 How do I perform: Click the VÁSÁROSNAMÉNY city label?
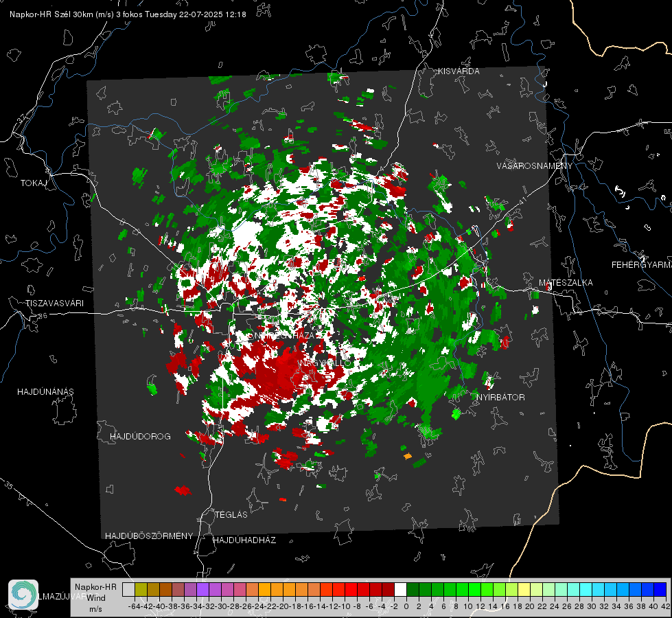point(535,166)
